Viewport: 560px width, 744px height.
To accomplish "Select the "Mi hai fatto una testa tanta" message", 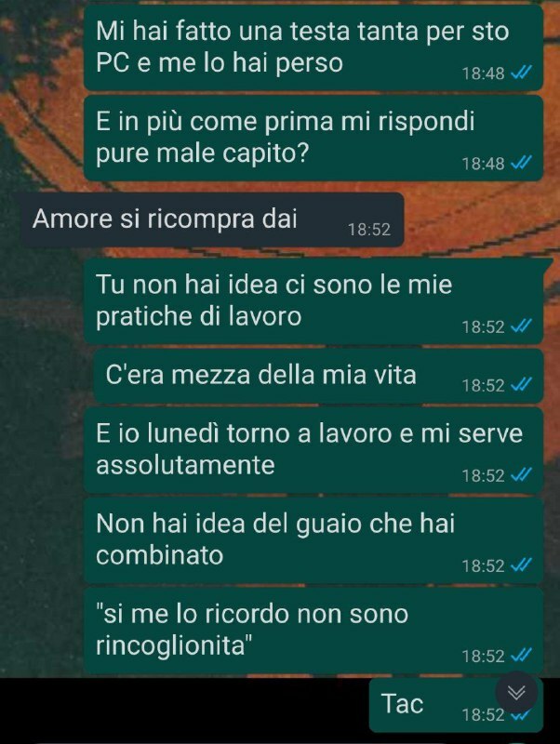I will pyautogui.click(x=313, y=47).
